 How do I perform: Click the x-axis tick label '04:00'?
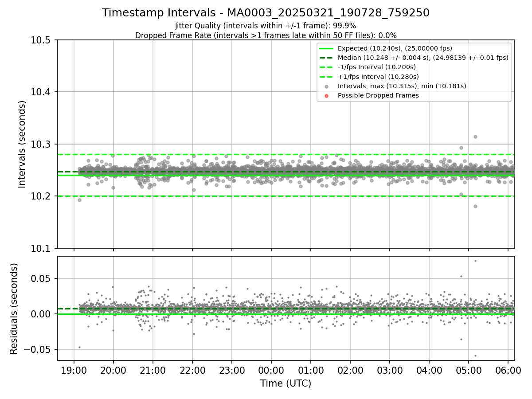point(429,371)
